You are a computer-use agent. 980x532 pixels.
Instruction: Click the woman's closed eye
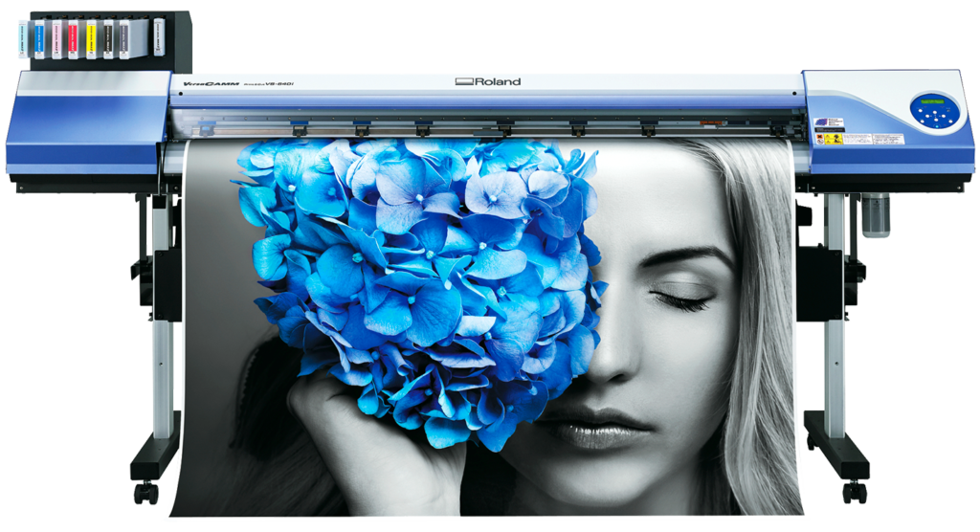click(x=682, y=299)
